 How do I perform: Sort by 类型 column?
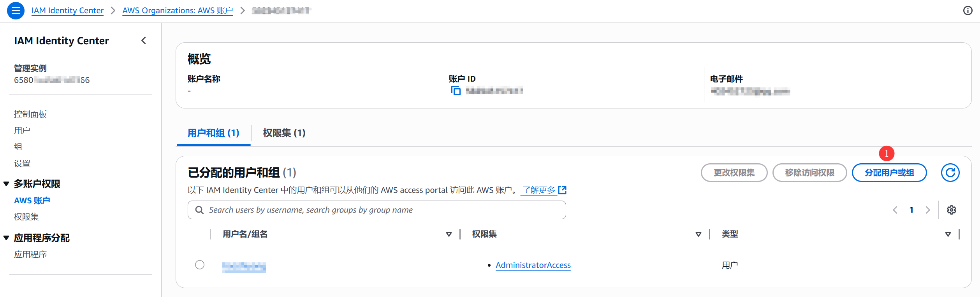[948, 234]
